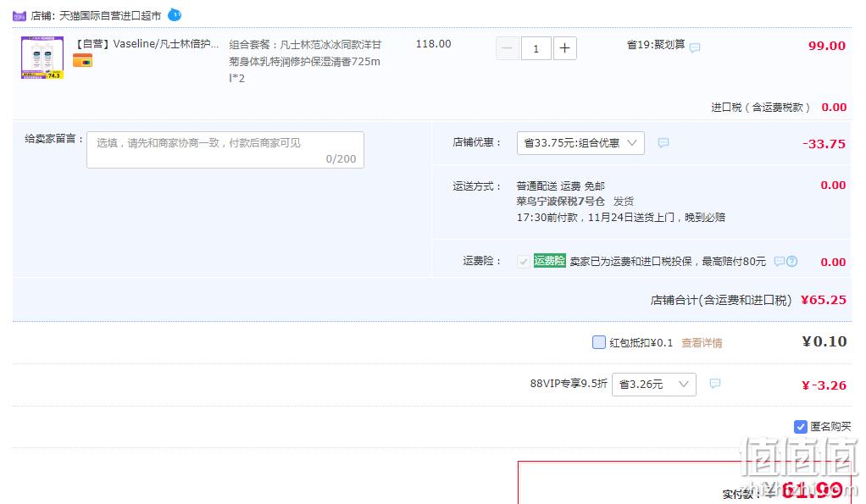The height and width of the screenshot is (504, 866).
Task: Click the ¥0.10 red packet amount
Action: coord(824,341)
